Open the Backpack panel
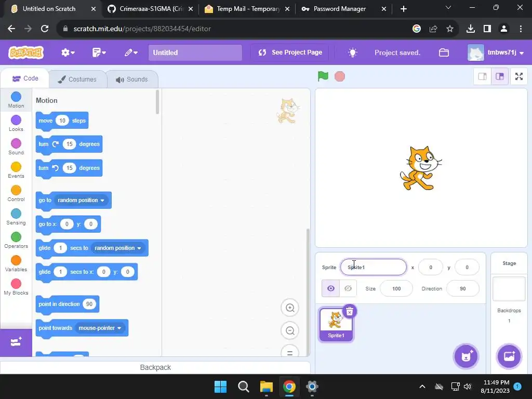This screenshot has height=399, width=532. pyautogui.click(x=155, y=367)
